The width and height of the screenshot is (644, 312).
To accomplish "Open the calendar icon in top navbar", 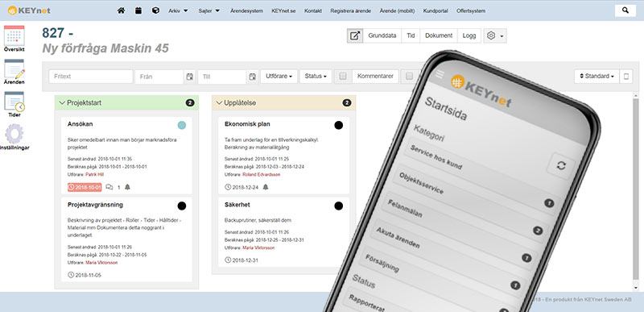I will pyautogui.click(x=138, y=10).
